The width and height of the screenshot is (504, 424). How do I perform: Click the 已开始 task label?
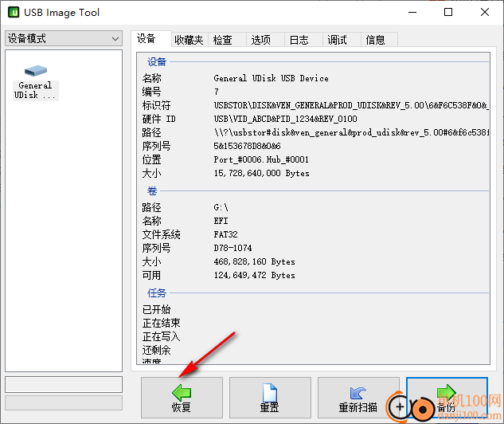[x=156, y=309]
